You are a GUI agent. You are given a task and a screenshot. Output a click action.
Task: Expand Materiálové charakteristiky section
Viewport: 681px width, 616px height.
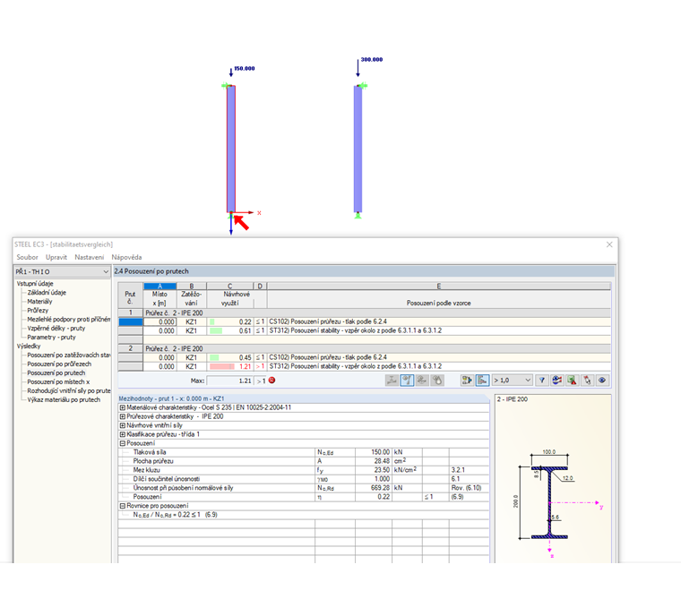[123, 407]
